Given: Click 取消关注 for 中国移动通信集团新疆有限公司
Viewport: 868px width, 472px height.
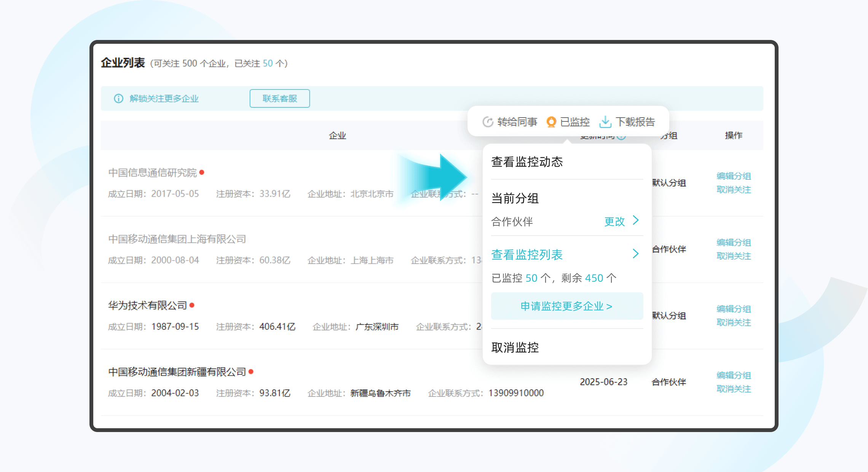Looking at the screenshot, I should click(x=734, y=389).
